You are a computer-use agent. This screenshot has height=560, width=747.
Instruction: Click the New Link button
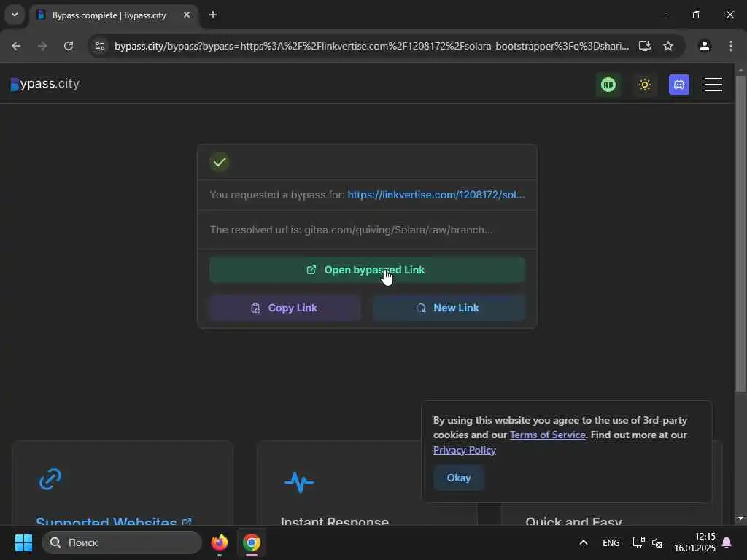[x=449, y=308]
